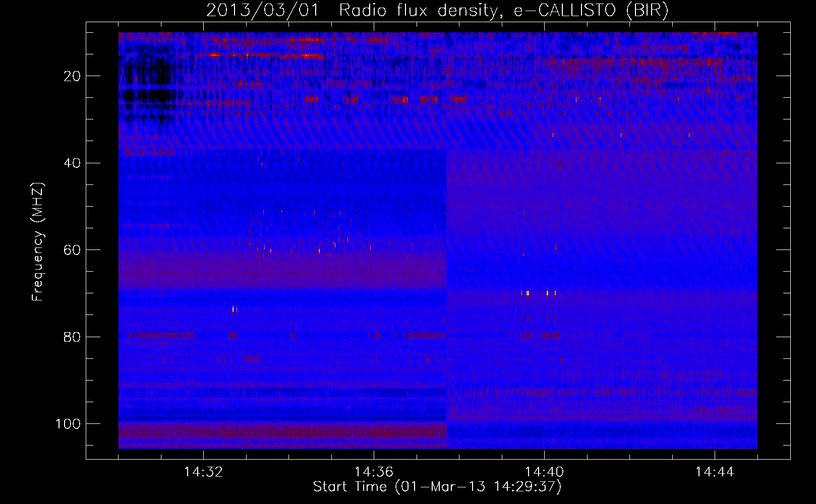Click the 'Frequency (MHZ)' axis label

38,241
